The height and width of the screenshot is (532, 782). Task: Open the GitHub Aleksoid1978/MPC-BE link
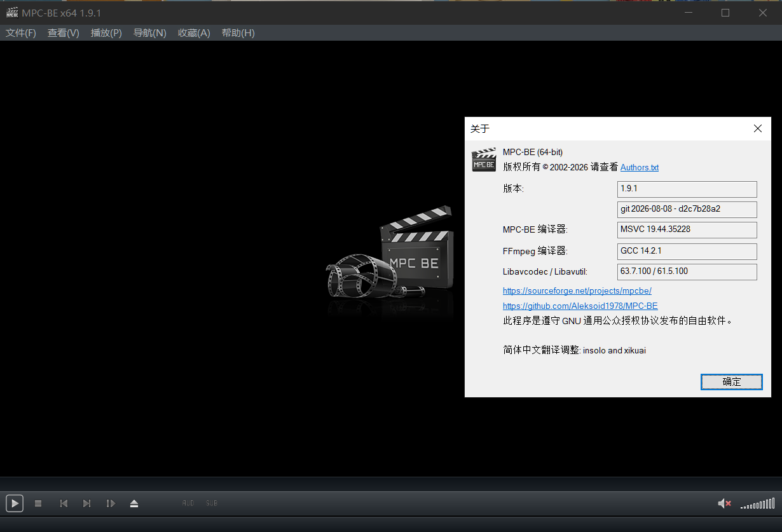pyautogui.click(x=580, y=306)
